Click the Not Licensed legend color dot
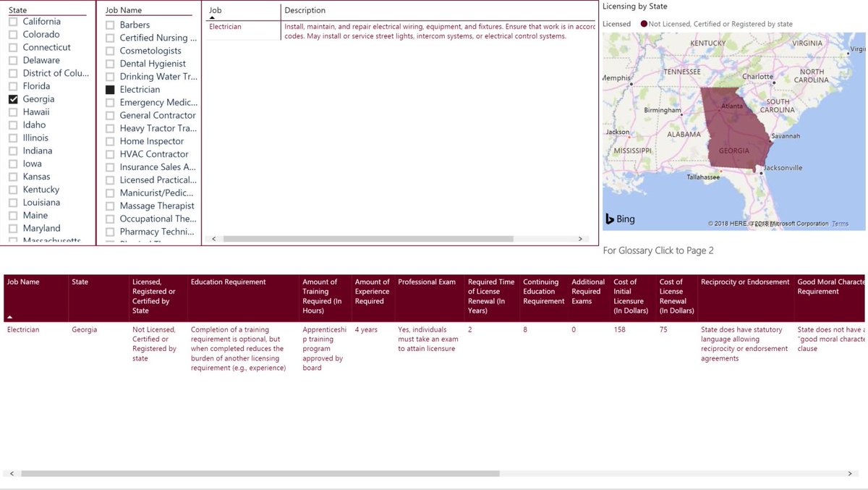The width and height of the screenshot is (868, 490). coord(644,24)
